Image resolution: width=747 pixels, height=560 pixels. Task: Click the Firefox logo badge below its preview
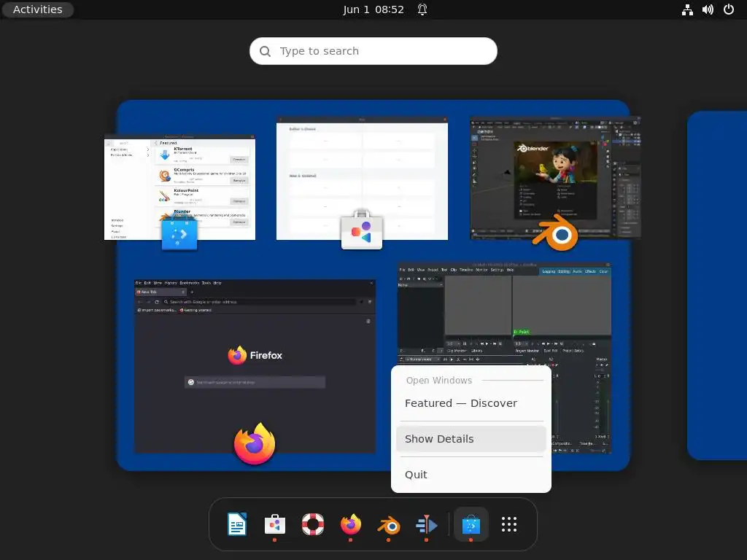click(x=255, y=443)
